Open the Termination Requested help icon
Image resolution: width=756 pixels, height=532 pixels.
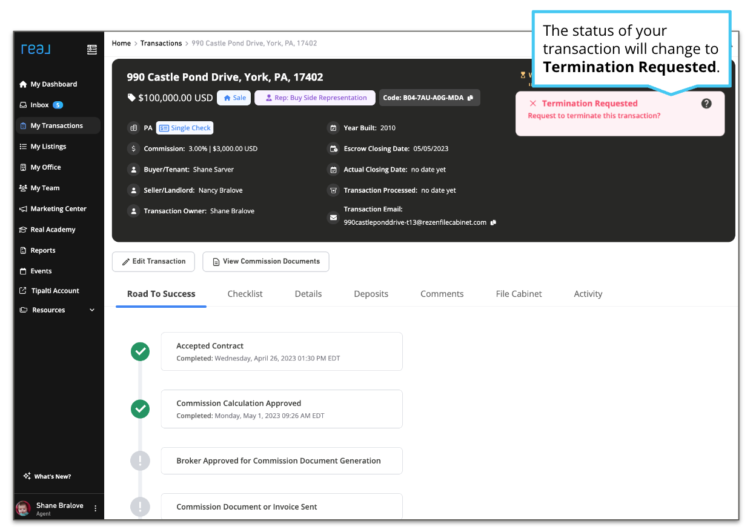[x=706, y=104]
